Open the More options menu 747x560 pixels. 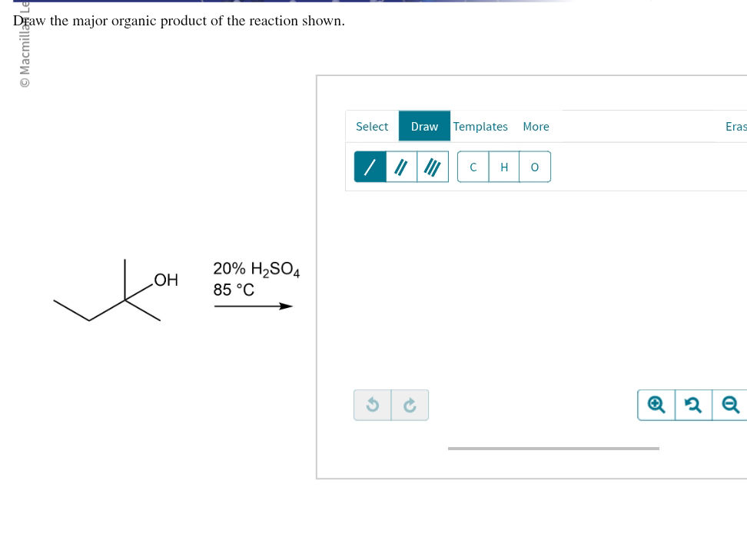[x=536, y=126]
